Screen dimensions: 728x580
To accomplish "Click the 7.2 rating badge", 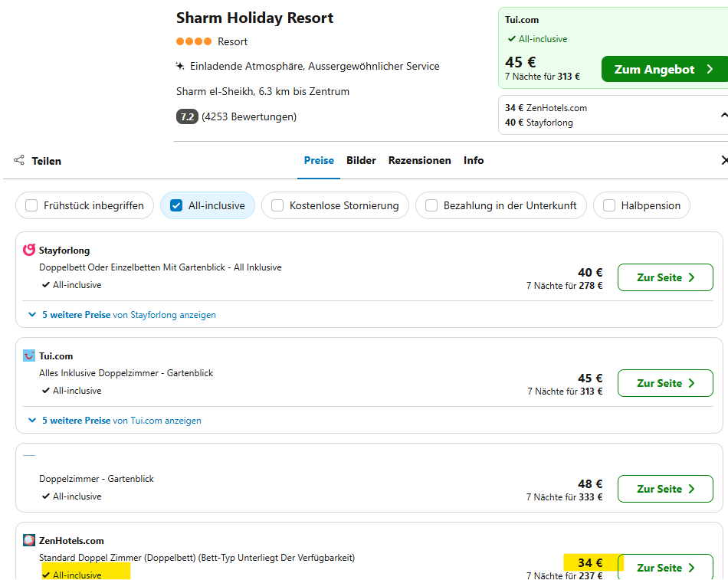I will tap(187, 116).
